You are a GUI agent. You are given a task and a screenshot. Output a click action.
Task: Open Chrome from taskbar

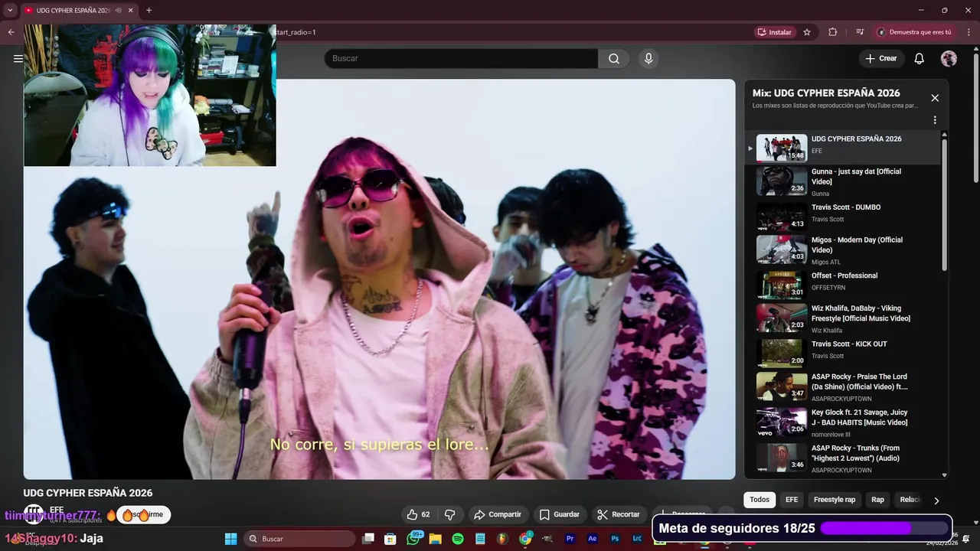coord(525,539)
